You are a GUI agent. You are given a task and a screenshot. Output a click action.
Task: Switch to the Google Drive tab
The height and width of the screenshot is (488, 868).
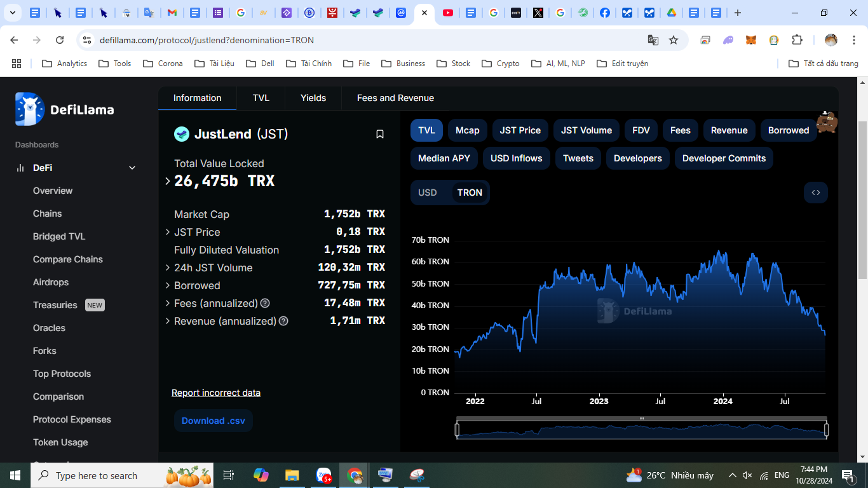tap(671, 13)
